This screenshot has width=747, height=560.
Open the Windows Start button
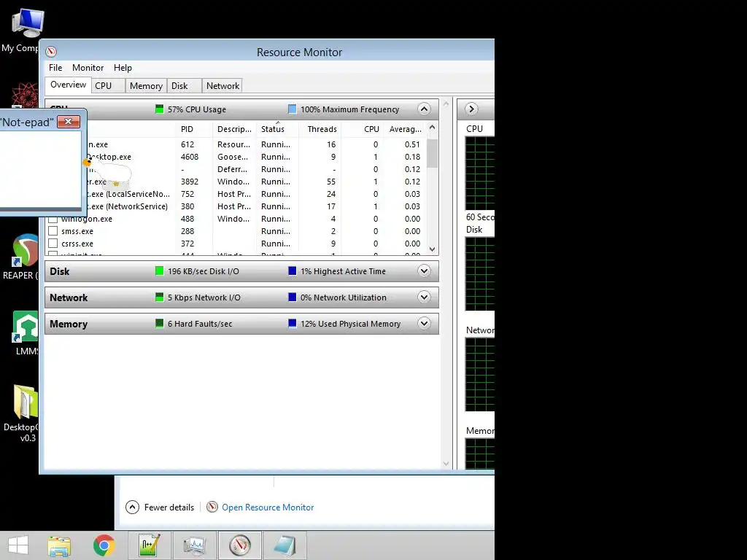click(18, 545)
